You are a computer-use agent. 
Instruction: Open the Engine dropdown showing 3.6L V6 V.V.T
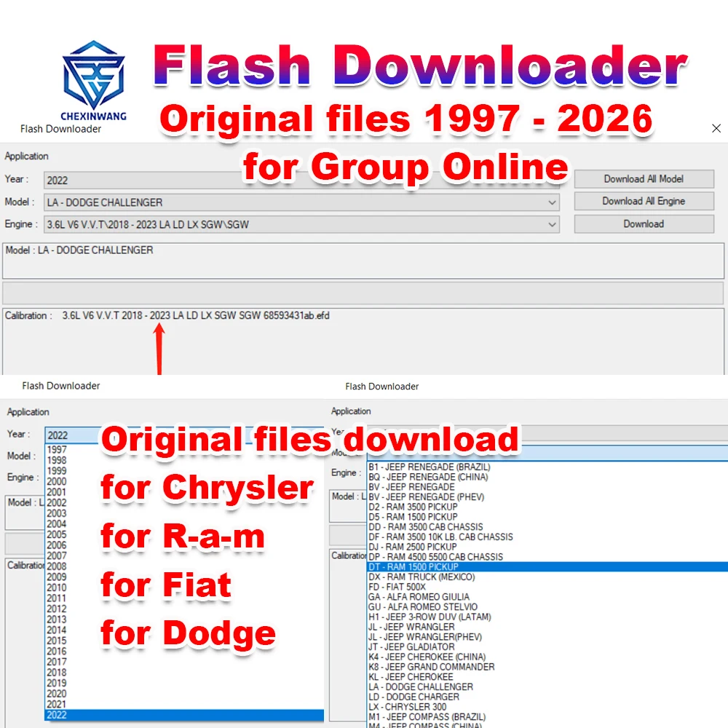[x=302, y=225]
